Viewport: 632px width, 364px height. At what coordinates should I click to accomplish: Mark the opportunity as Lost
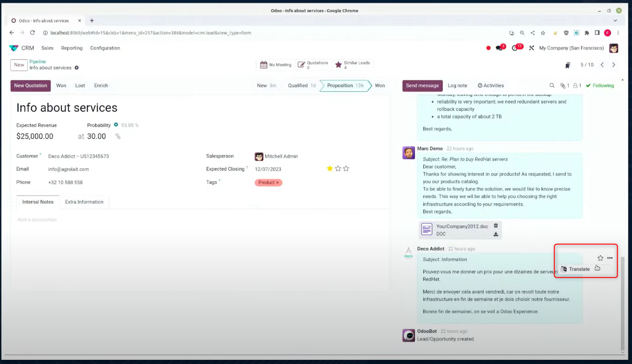(80, 86)
